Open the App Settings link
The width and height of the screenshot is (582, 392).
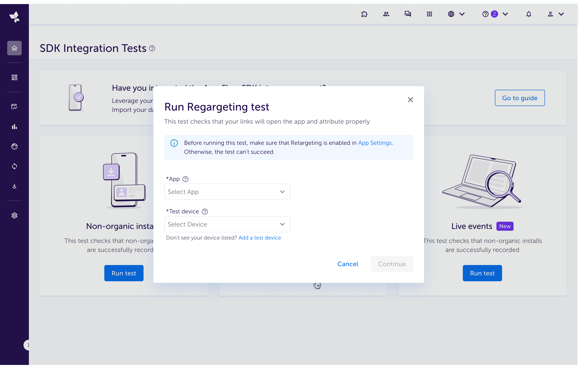click(374, 143)
